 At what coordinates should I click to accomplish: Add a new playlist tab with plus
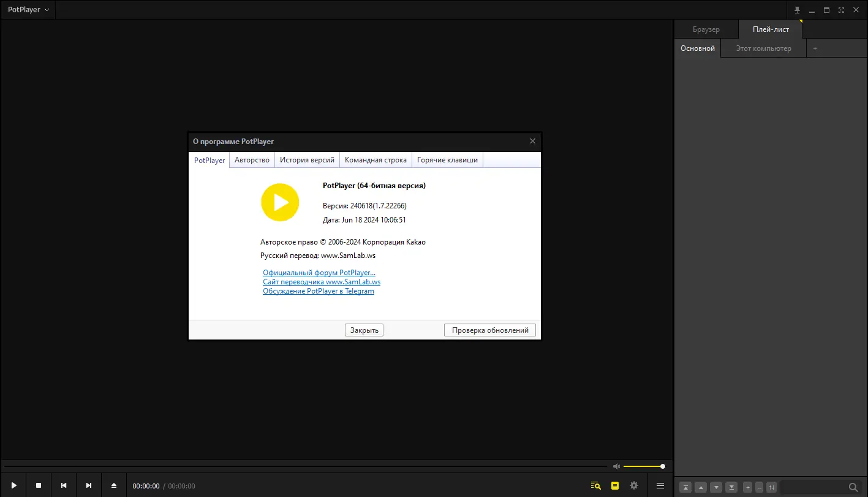pos(815,48)
